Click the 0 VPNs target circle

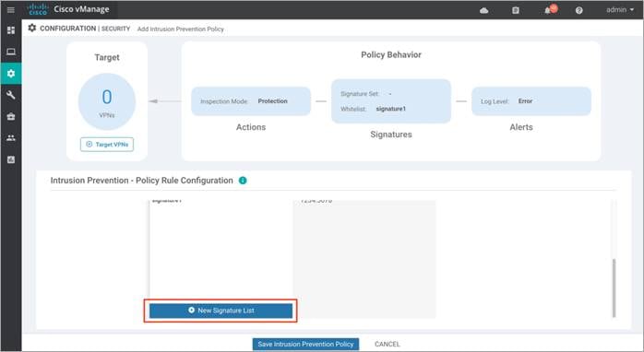(x=107, y=101)
